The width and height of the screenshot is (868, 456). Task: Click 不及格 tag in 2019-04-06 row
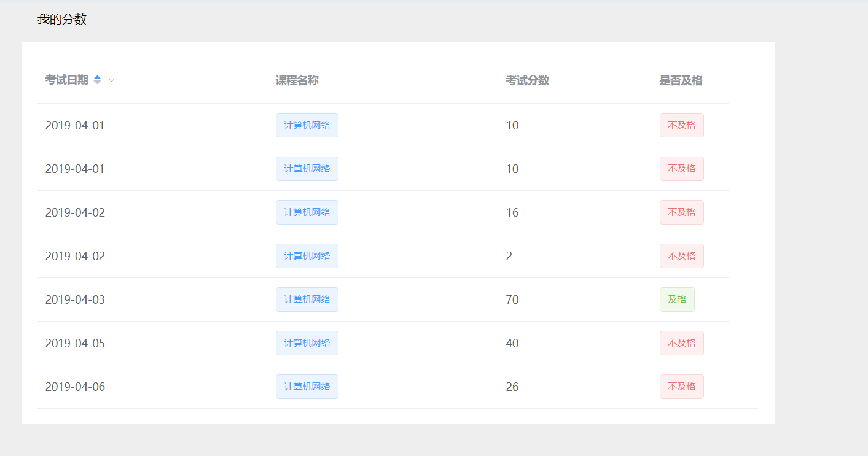coord(681,387)
